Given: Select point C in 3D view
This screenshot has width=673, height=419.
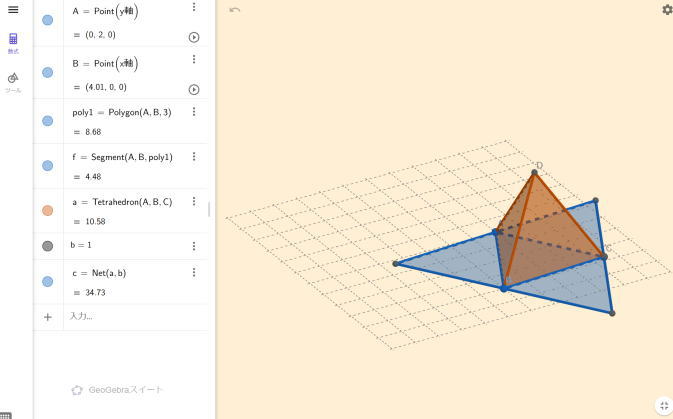Looking at the screenshot, I should pos(604,257).
